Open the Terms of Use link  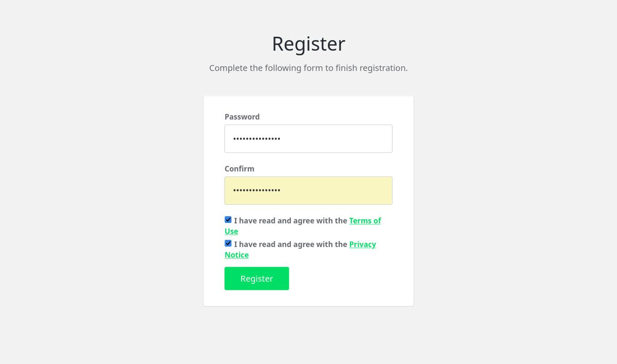click(365, 221)
